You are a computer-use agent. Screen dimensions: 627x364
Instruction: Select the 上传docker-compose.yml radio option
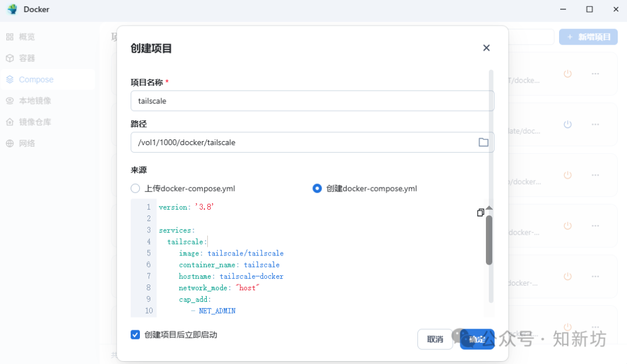(x=135, y=189)
